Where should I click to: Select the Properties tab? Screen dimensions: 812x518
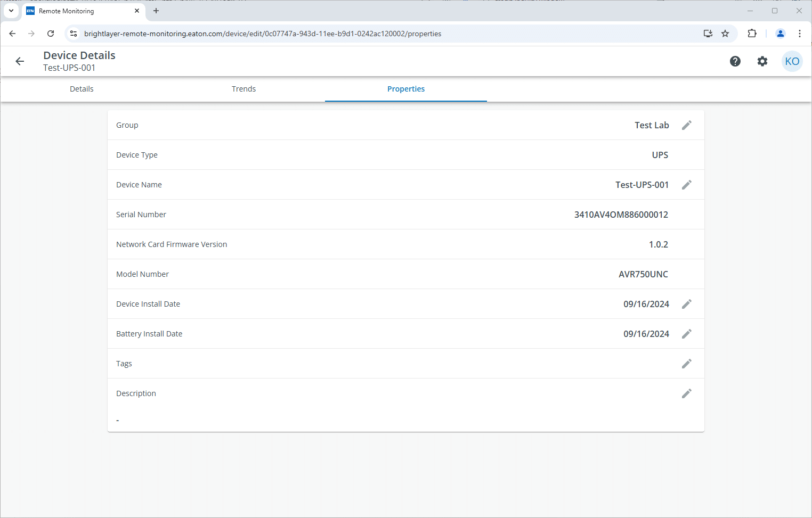(406, 89)
